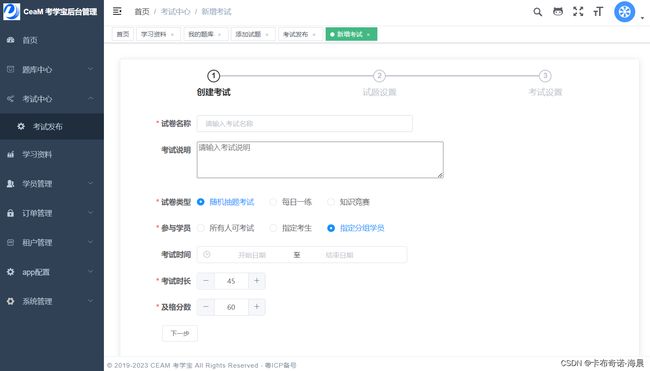Switch to the 首页 tab

click(123, 34)
